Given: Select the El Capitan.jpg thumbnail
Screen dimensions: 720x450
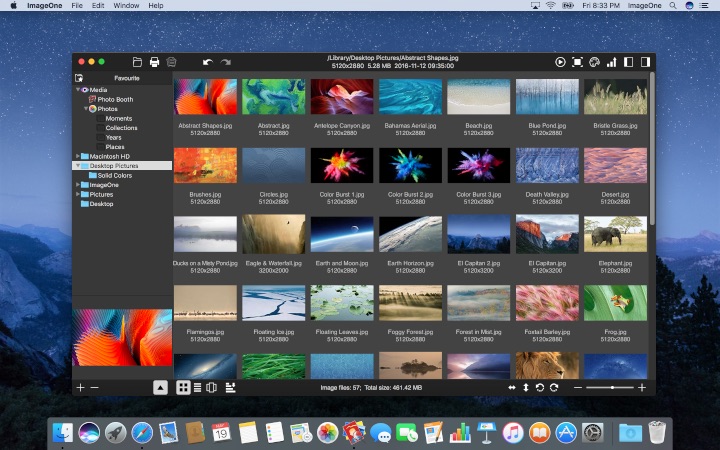Looking at the screenshot, I should tap(547, 234).
